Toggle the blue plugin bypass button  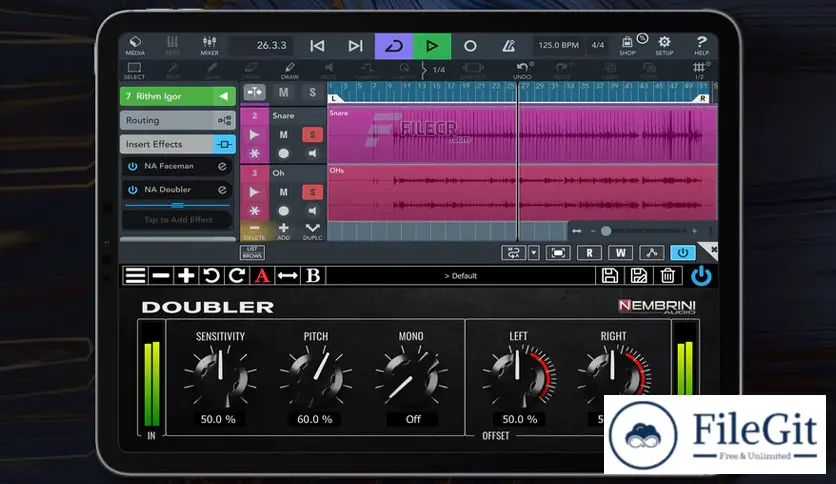[x=682, y=253]
